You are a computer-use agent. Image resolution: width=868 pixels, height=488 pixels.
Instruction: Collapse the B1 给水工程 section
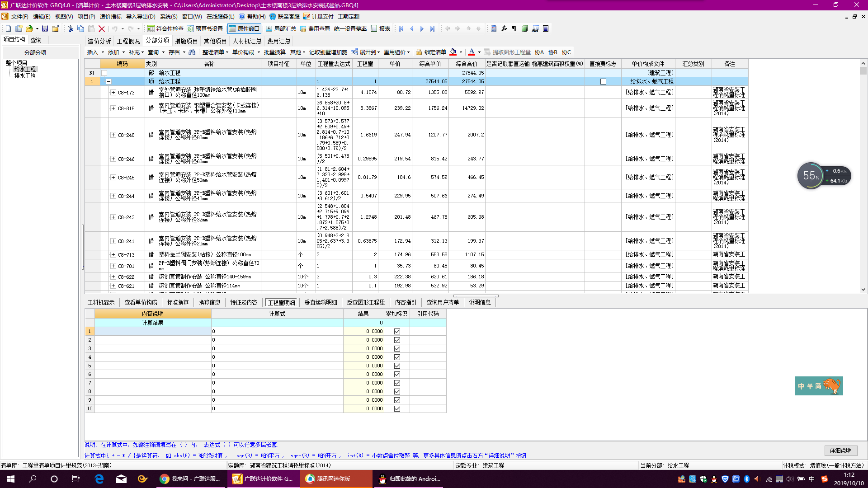point(104,73)
